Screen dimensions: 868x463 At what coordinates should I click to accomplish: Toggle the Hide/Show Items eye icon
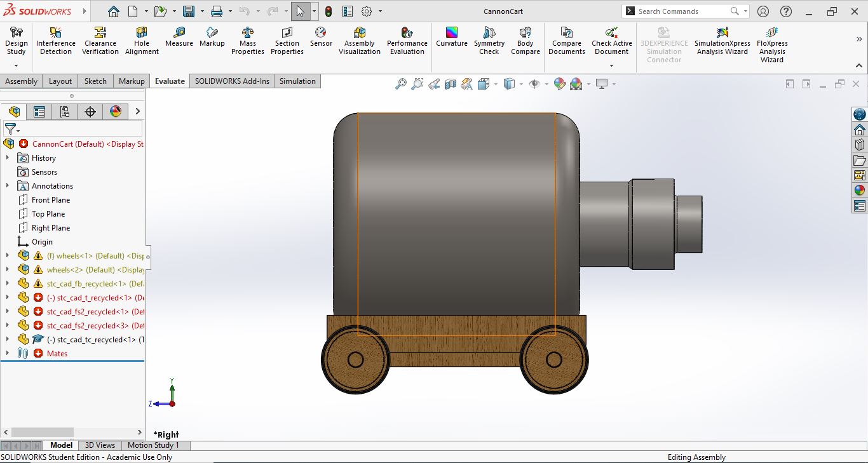[534, 84]
